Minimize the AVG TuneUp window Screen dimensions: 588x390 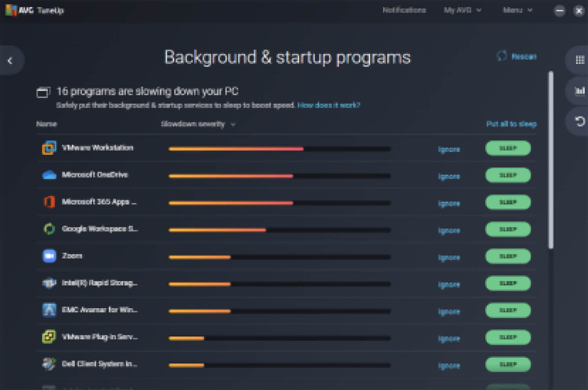[560, 11]
